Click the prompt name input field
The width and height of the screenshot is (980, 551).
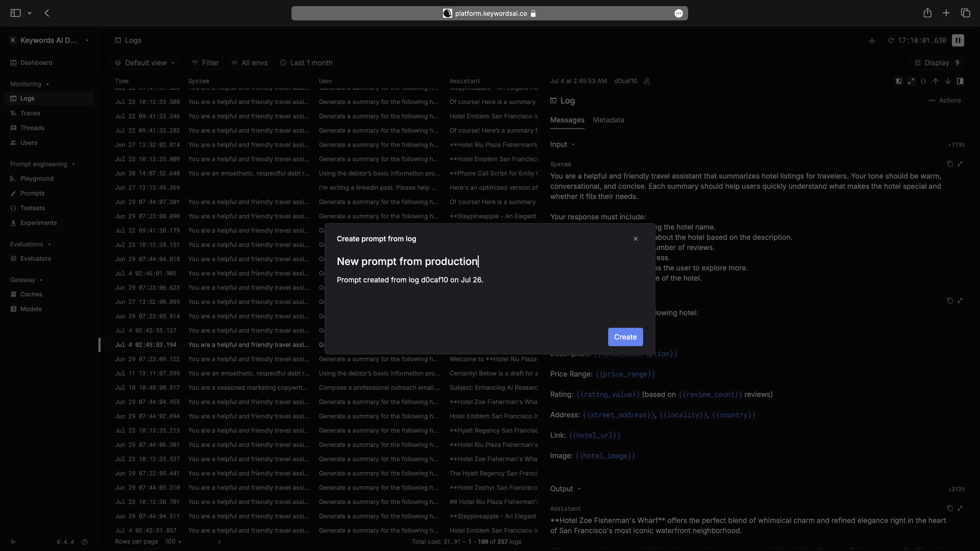coord(407,261)
